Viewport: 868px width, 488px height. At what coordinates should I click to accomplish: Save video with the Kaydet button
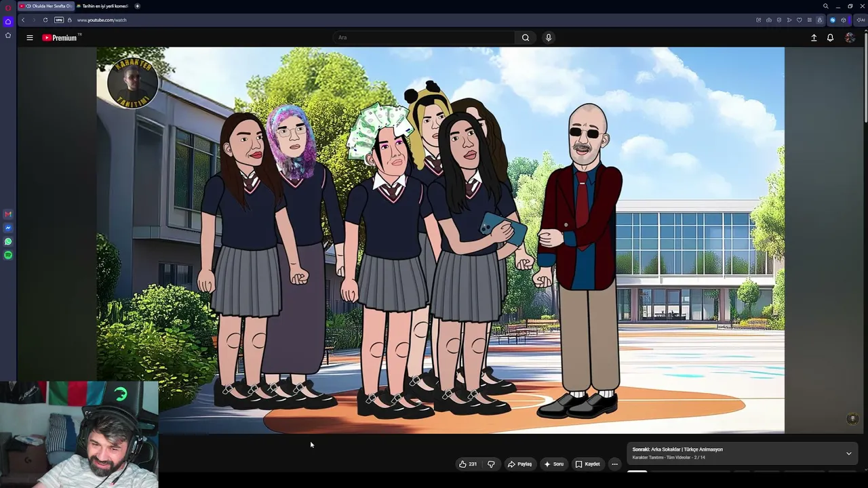(x=588, y=464)
